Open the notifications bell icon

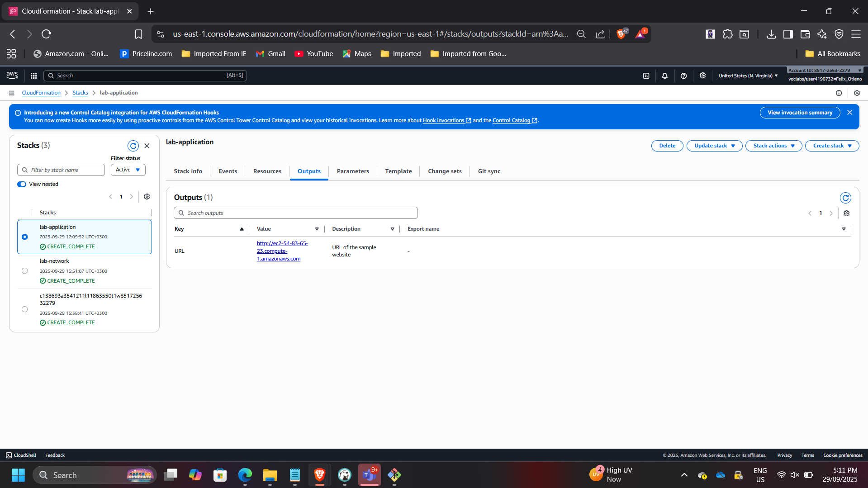point(665,76)
